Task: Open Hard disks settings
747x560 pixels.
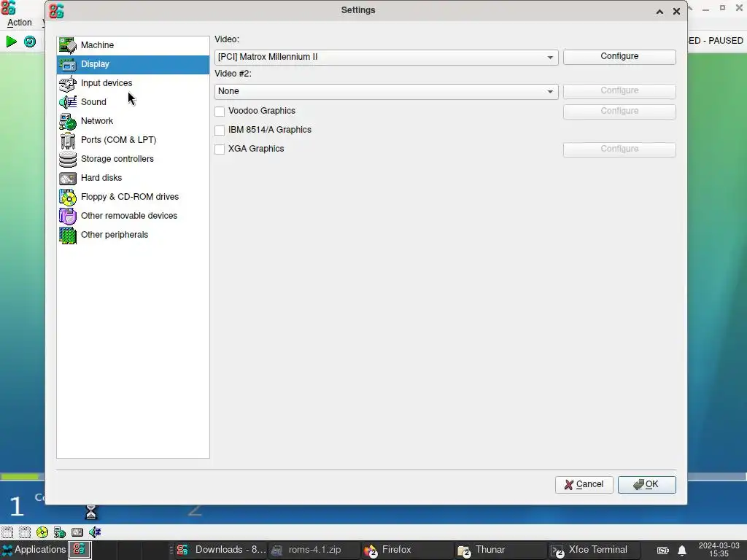Action: click(x=133, y=178)
